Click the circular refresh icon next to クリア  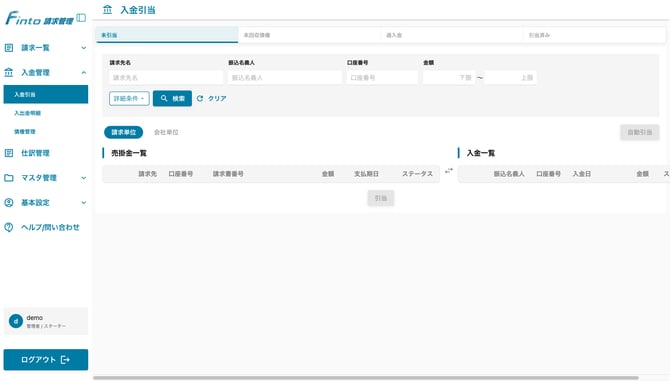click(x=200, y=98)
